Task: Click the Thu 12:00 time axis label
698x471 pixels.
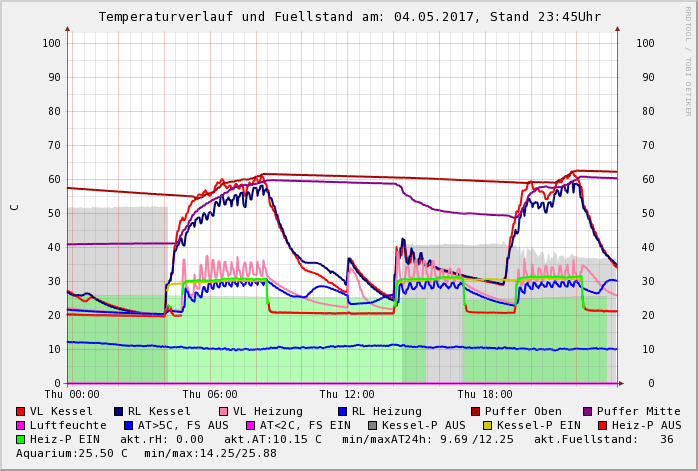Action: (x=347, y=394)
